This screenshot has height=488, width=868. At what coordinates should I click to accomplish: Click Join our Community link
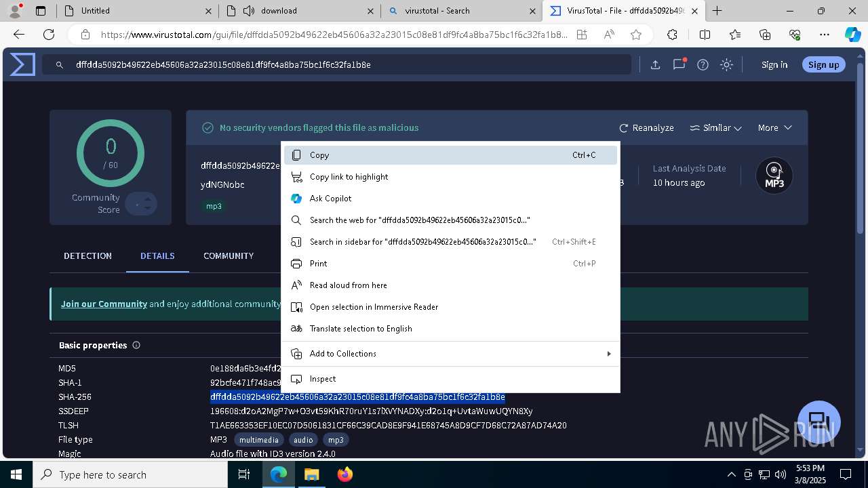tap(104, 304)
